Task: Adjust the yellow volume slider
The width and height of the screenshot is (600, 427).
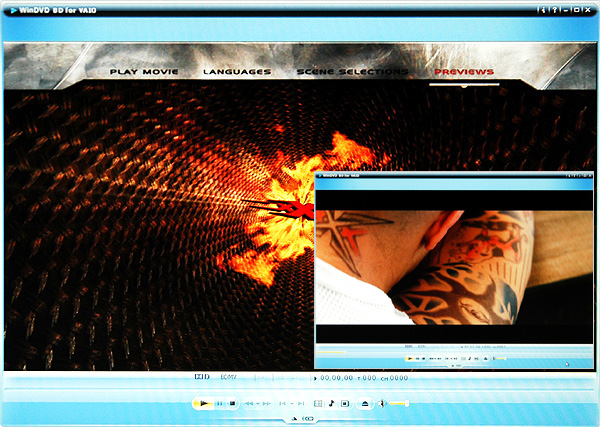Action: (x=397, y=403)
